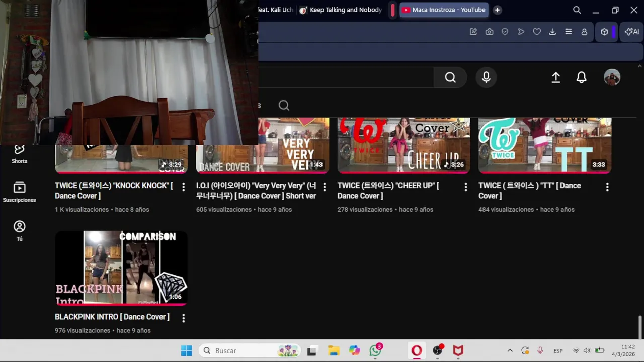The height and width of the screenshot is (362, 644).
Task: Open File Explorer from taskbar
Action: pos(333,350)
